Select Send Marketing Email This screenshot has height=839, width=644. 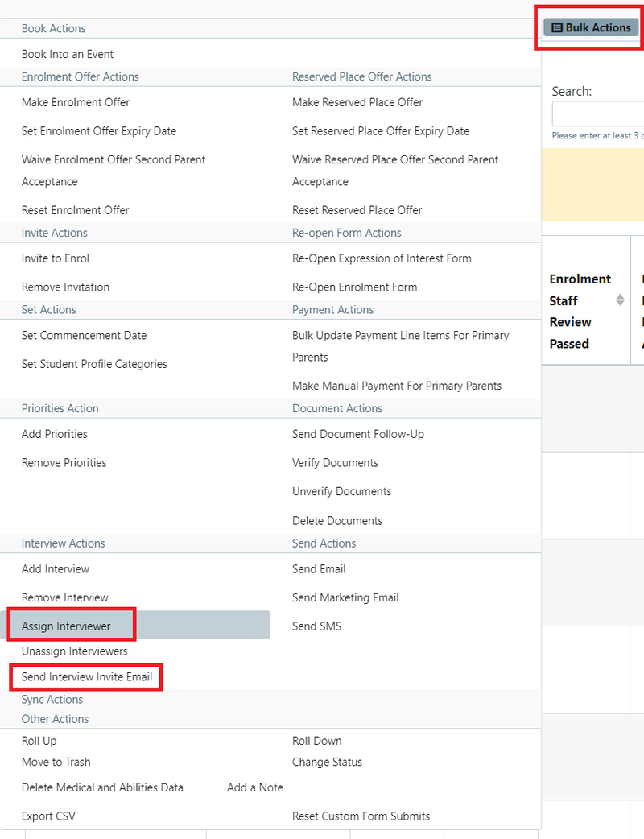coord(345,597)
